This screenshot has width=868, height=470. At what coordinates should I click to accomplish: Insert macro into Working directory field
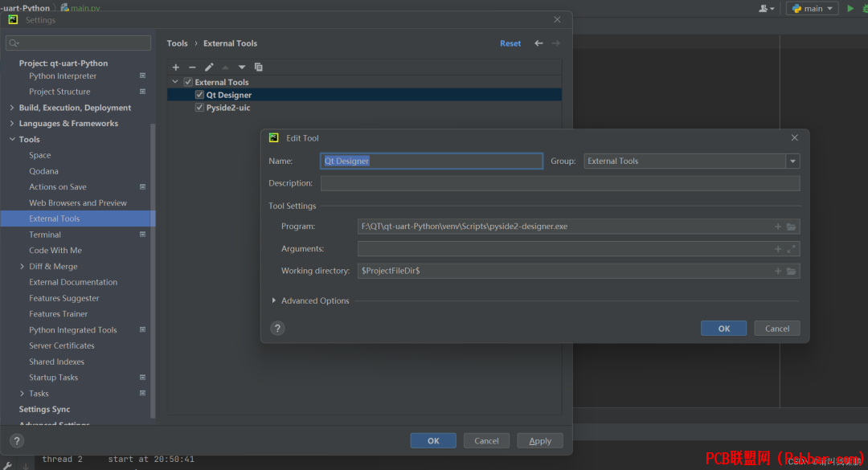point(778,271)
